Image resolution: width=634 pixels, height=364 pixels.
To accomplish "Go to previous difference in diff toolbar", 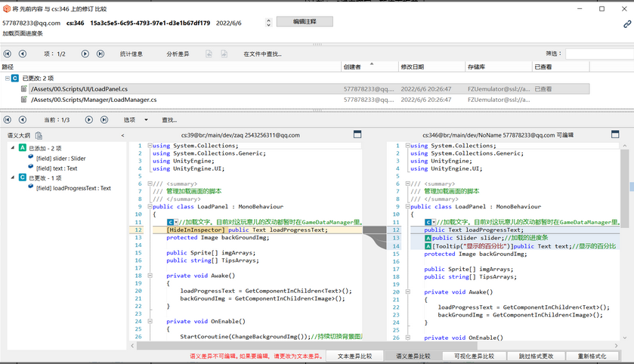I will click(22, 120).
